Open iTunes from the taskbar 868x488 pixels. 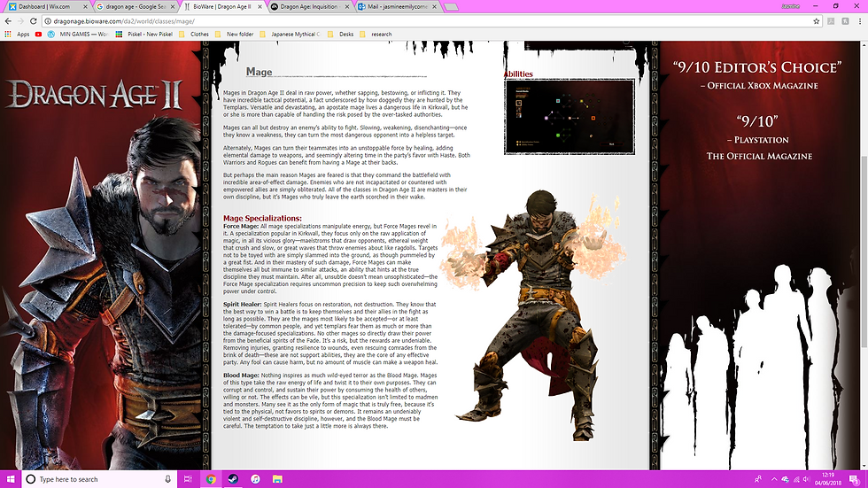pyautogui.click(x=255, y=479)
